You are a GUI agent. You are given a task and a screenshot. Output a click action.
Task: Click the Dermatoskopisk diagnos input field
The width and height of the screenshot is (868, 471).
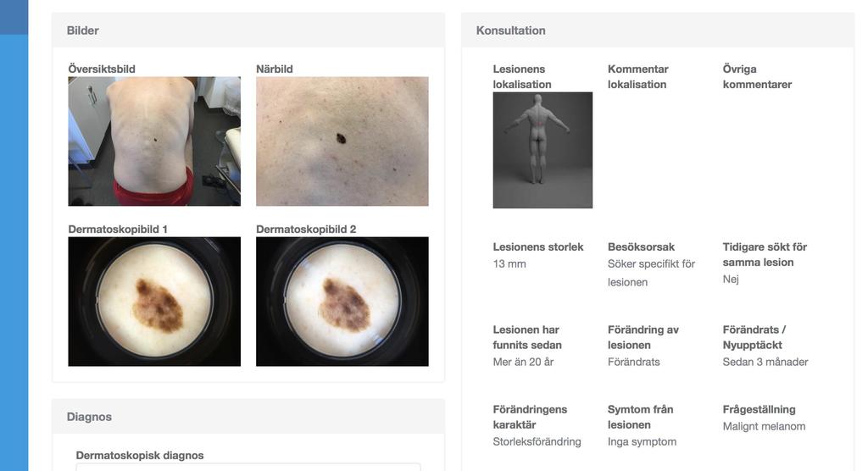point(248,468)
